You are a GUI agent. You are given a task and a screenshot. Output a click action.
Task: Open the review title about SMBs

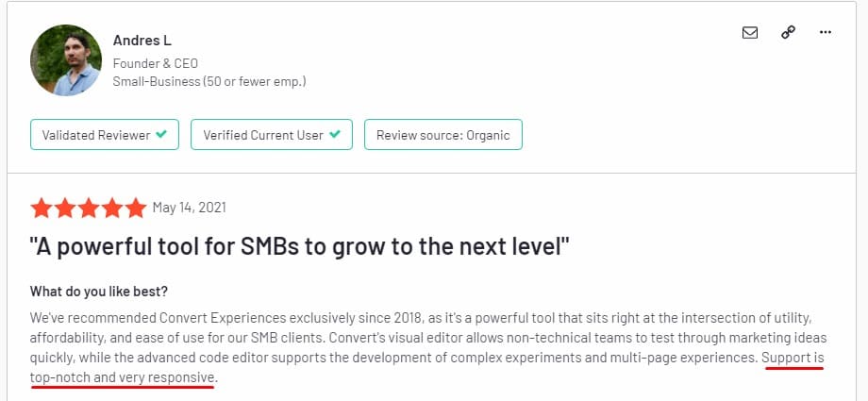[299, 249]
